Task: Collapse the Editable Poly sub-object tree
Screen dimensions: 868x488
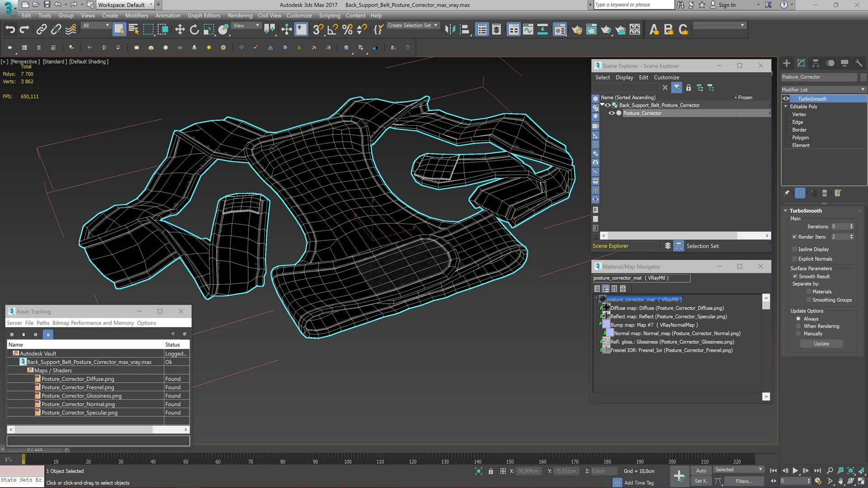Action: click(x=786, y=107)
